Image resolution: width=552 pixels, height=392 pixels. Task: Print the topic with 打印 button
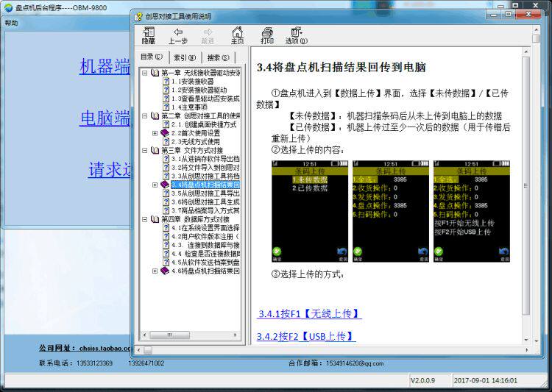(x=267, y=36)
